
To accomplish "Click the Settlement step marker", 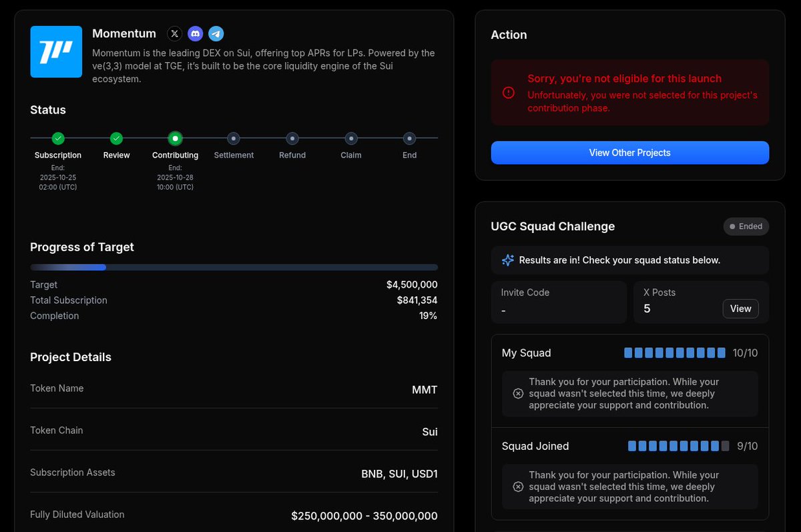I will (234, 138).
